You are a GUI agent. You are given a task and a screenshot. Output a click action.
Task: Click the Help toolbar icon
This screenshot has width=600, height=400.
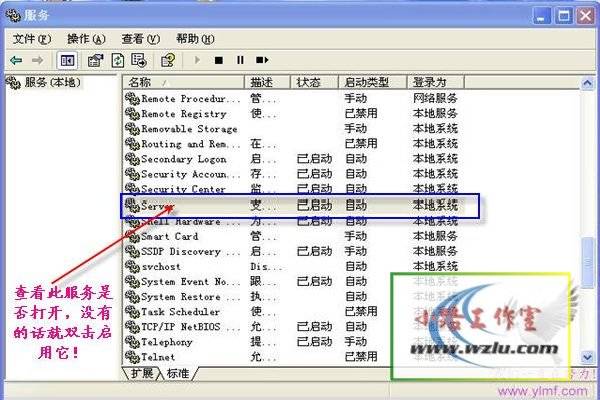click(168, 60)
